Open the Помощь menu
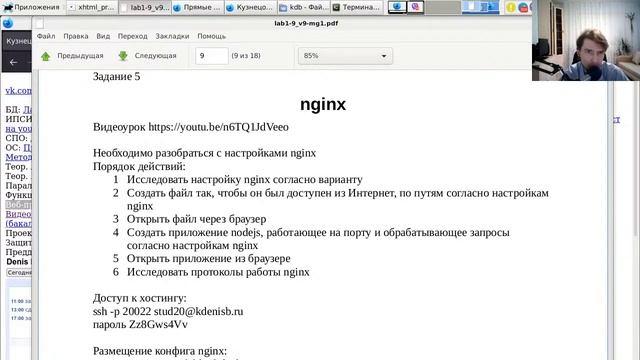This screenshot has height=360, width=640. coord(211,36)
